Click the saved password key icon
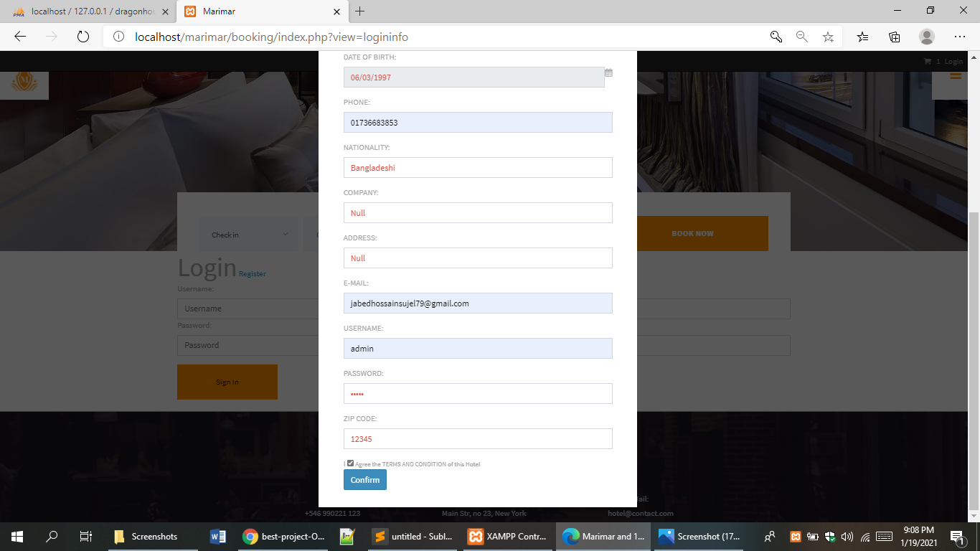 pyautogui.click(x=776, y=36)
